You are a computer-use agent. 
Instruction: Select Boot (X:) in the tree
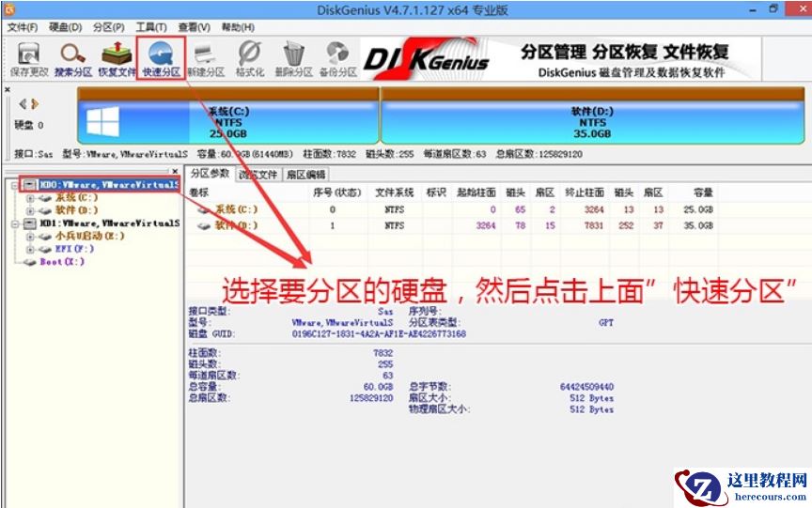tap(62, 262)
